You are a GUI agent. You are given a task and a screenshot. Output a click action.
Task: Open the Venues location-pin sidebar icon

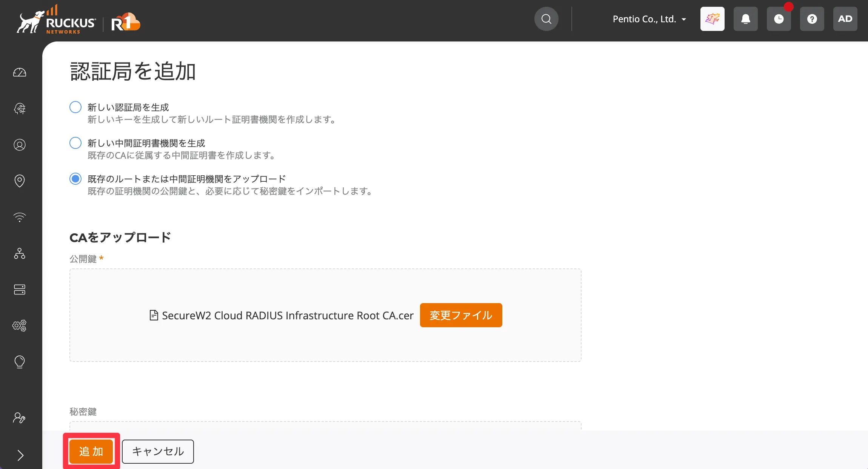point(20,181)
